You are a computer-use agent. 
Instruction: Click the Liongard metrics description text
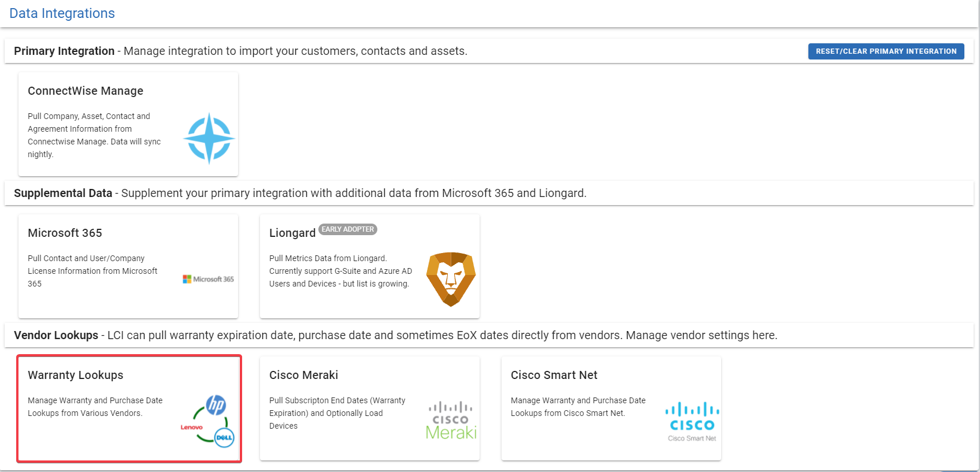coord(341,271)
